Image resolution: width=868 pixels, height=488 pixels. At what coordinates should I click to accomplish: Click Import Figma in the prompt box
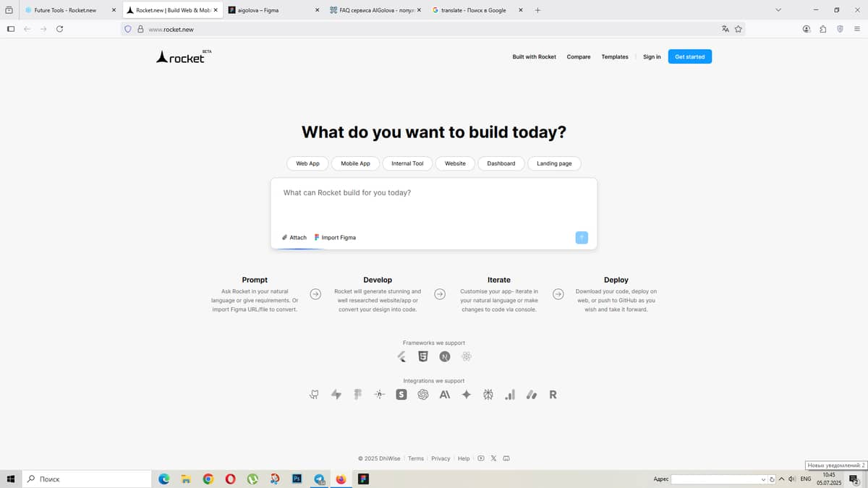coord(335,237)
